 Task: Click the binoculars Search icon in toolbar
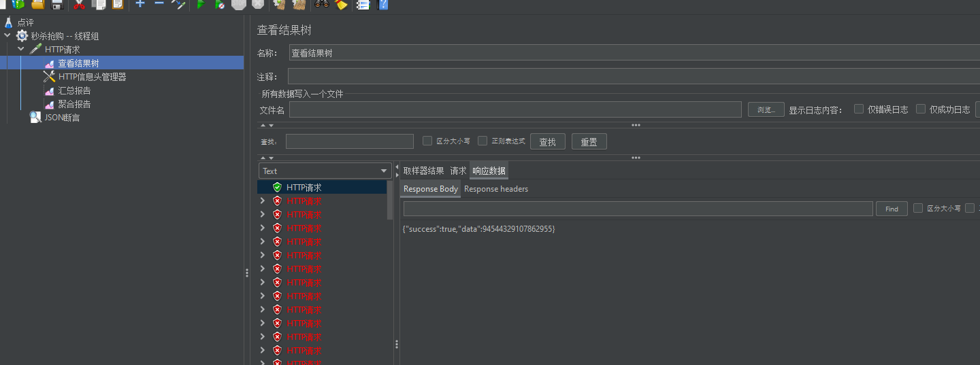tap(321, 4)
